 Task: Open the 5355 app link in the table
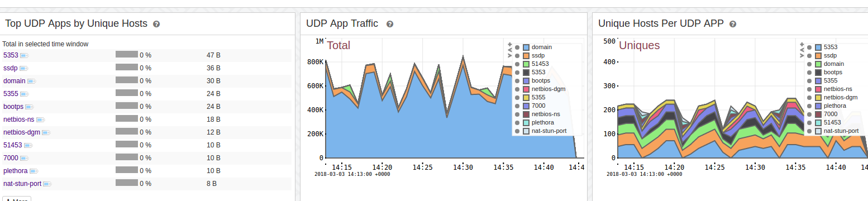tap(11, 94)
